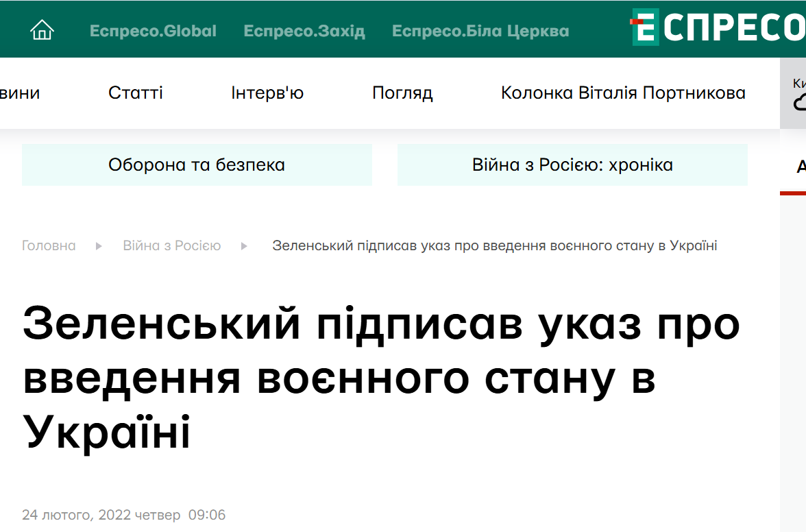The image size is (806, 532).
Task: Open Еспресо.Global edition link
Action: (153, 31)
